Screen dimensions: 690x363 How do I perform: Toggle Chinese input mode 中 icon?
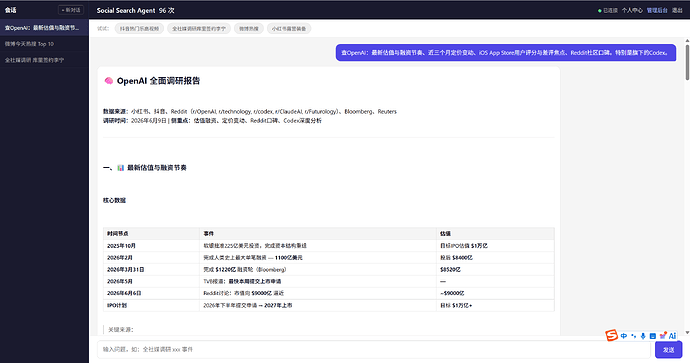click(624, 336)
